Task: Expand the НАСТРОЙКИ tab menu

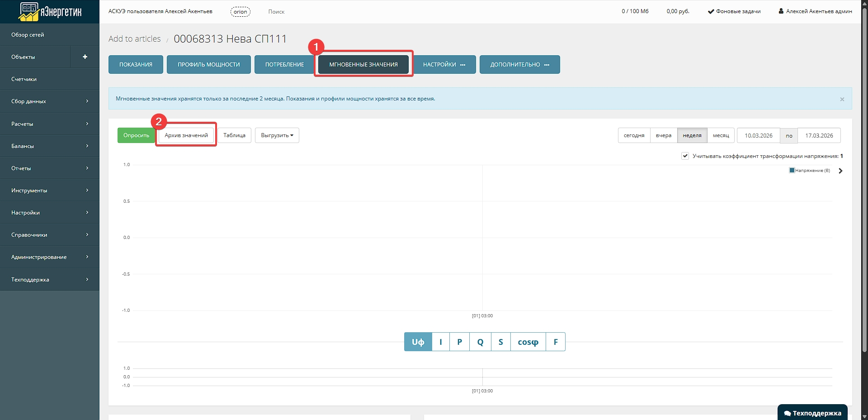Action: [444, 65]
